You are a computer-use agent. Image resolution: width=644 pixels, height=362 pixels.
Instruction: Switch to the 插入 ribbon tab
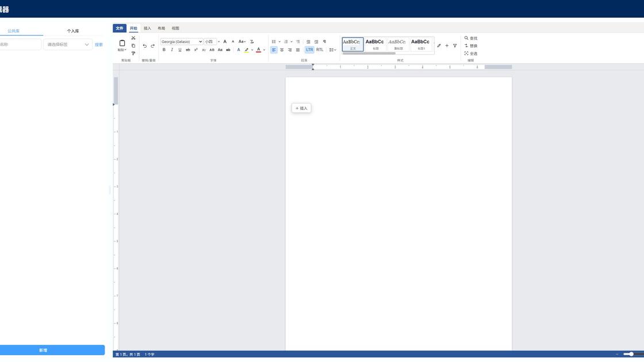pyautogui.click(x=147, y=28)
